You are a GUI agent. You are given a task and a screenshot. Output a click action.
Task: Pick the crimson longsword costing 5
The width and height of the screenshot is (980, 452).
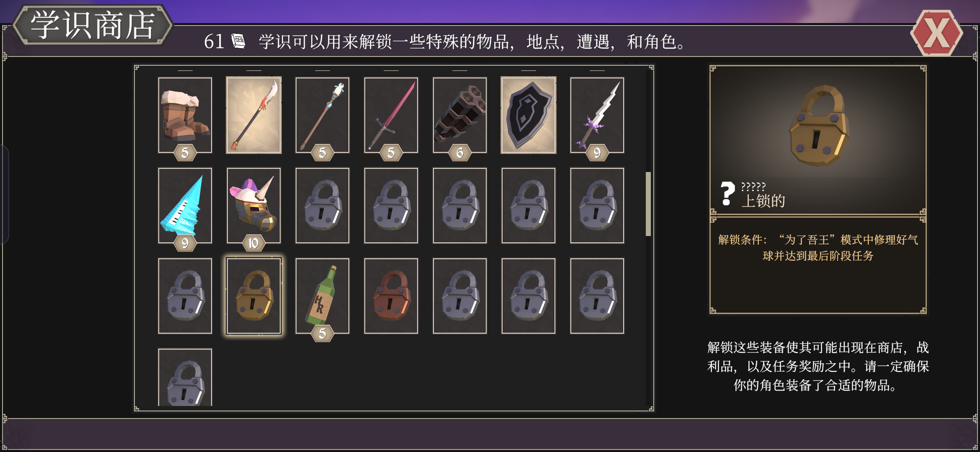(391, 115)
